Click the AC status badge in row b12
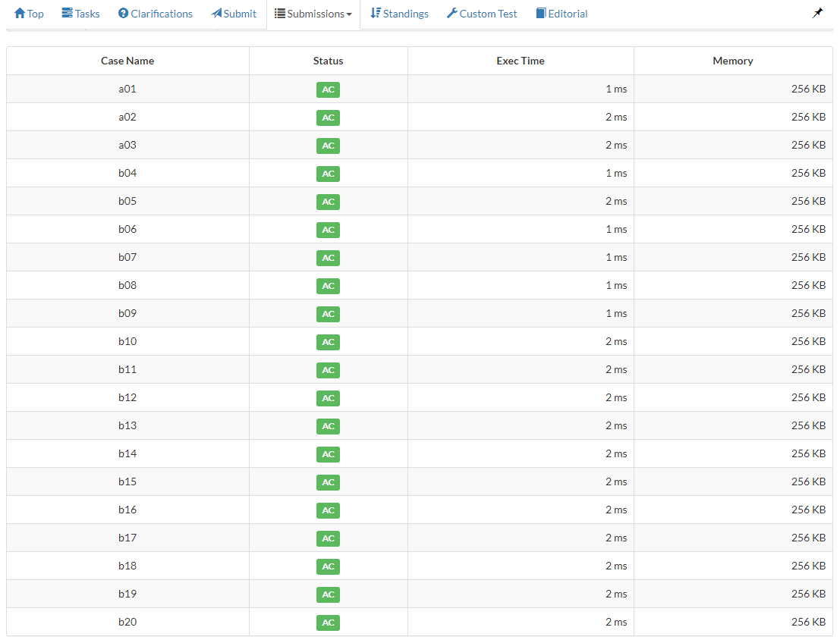The height and width of the screenshot is (643, 840). (328, 398)
